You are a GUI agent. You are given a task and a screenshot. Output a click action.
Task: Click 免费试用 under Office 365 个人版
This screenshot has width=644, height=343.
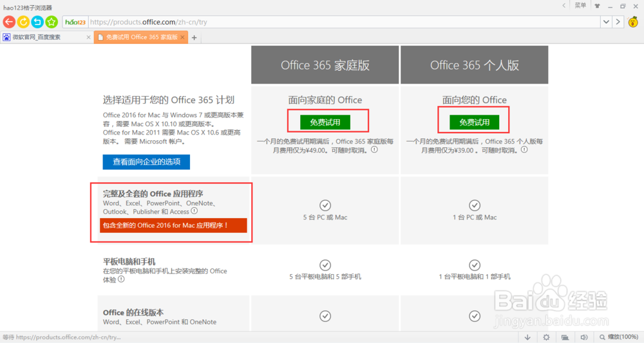pyautogui.click(x=475, y=122)
